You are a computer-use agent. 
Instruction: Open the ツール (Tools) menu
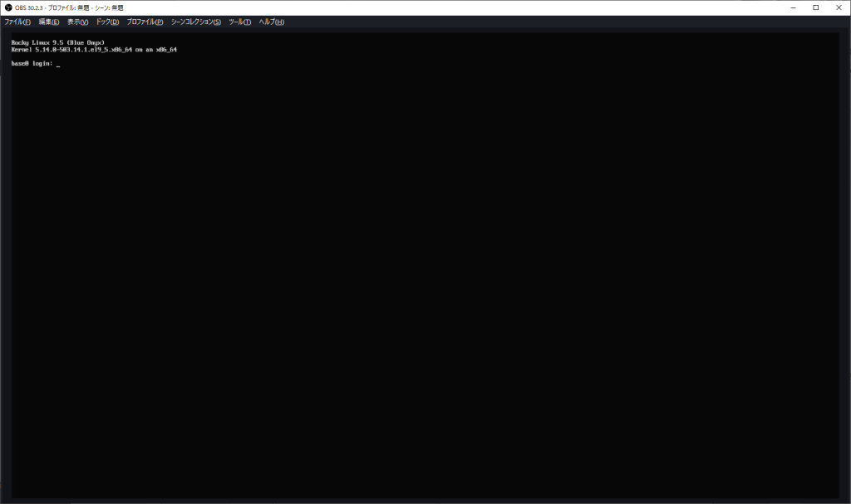[239, 22]
